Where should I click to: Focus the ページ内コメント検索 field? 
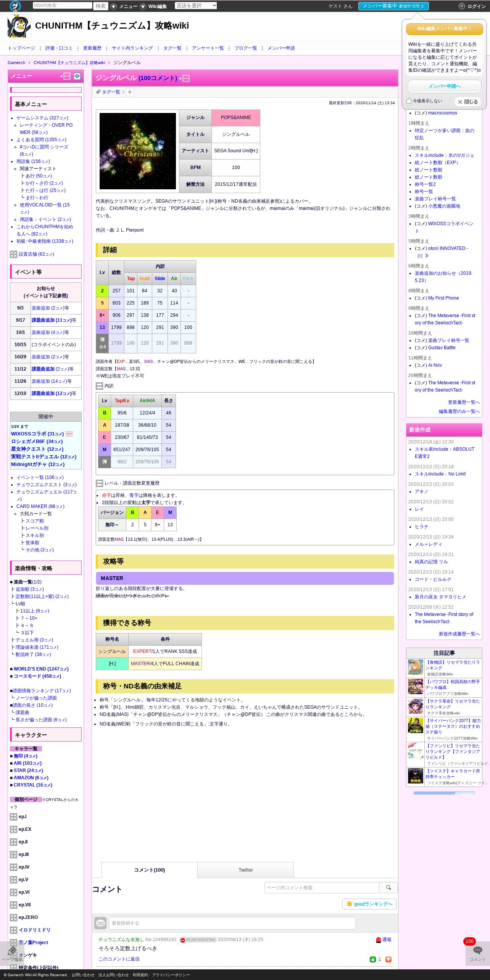coord(322,888)
